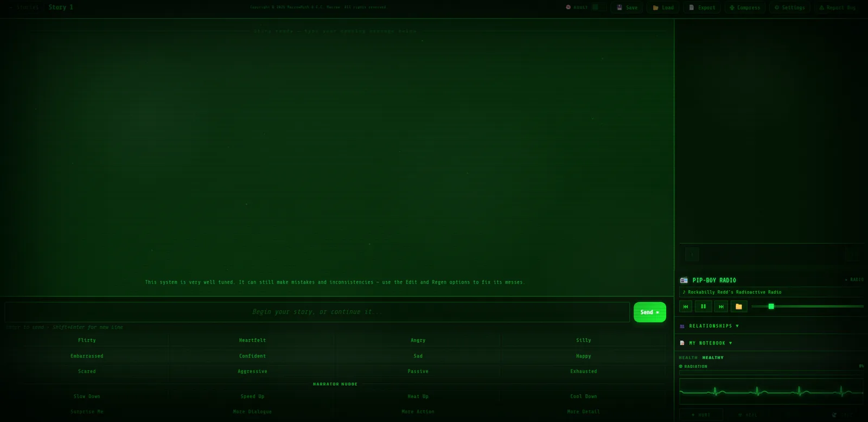Select the Flirty mood
This screenshot has height=422, width=868.
(x=87, y=340)
